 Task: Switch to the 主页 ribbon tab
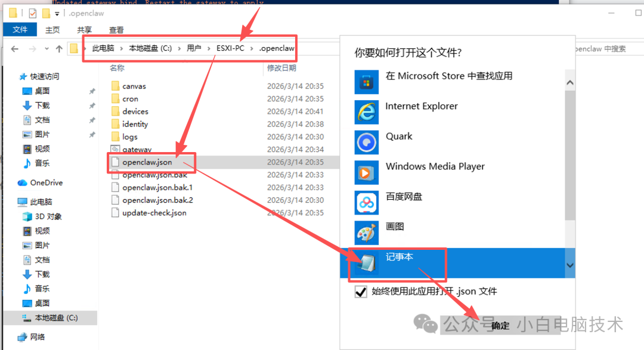(x=52, y=30)
